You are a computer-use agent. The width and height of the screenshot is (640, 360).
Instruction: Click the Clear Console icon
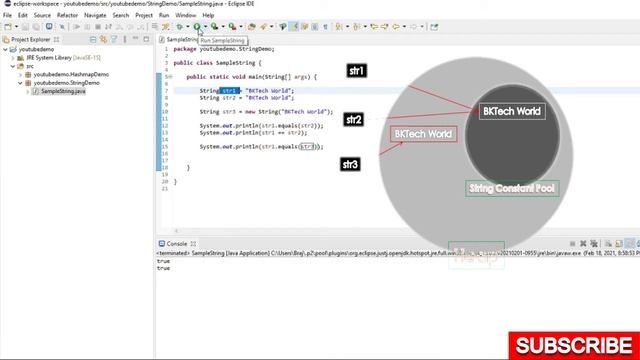point(608,244)
